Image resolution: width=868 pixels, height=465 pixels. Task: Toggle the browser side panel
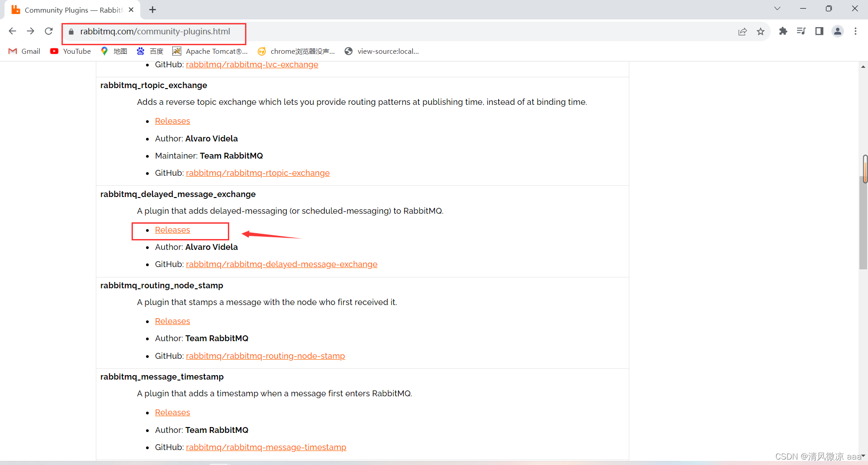tap(819, 31)
